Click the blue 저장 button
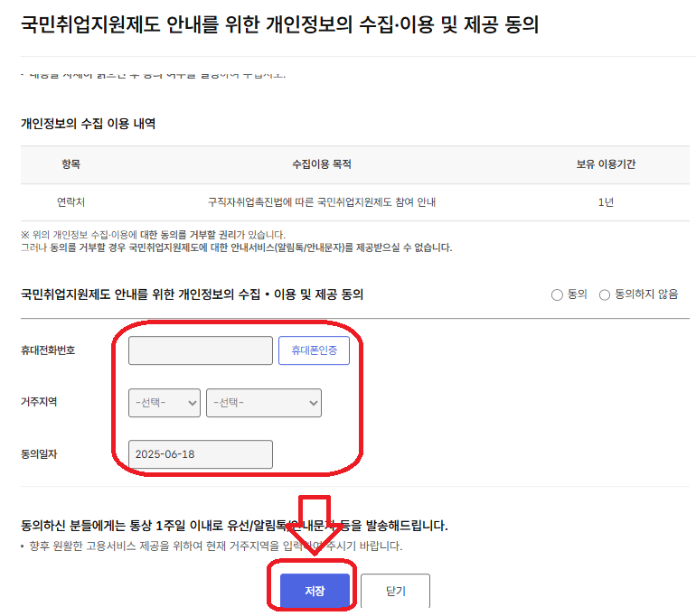Screen dimensions: 696x616 (315, 591)
